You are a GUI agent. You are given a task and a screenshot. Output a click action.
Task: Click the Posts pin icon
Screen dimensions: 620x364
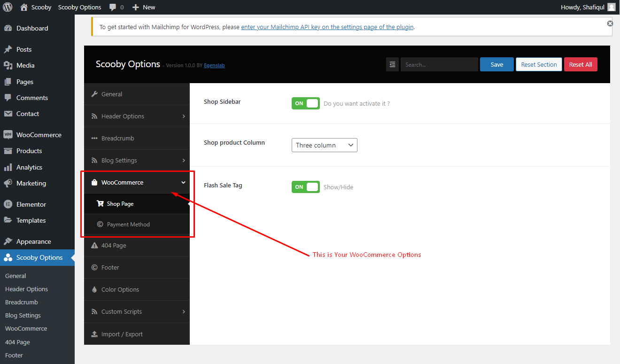pos(8,49)
